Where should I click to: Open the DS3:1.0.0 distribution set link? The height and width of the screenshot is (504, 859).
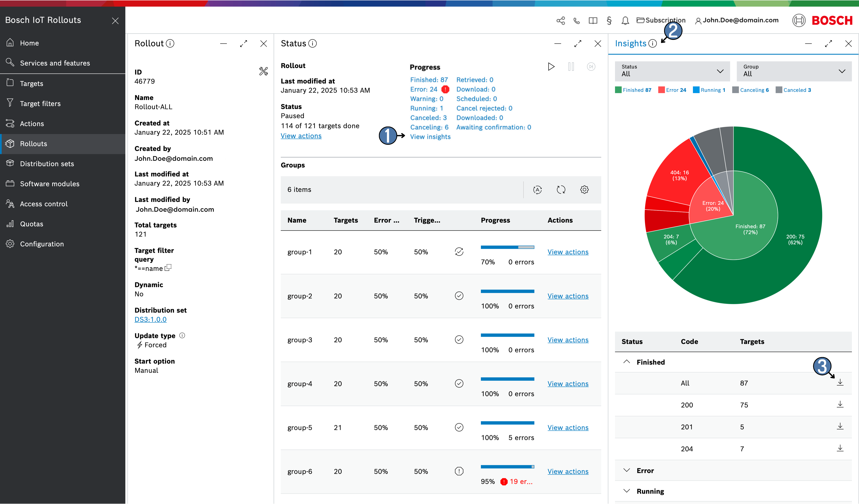pyautogui.click(x=150, y=319)
